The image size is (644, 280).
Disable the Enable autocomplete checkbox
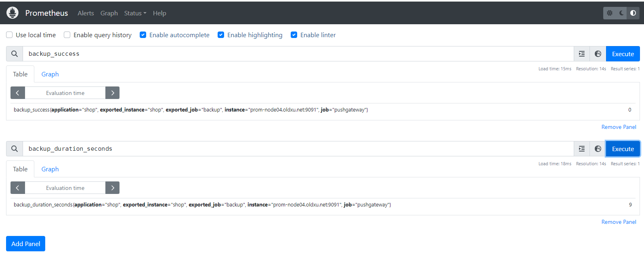coord(143,35)
